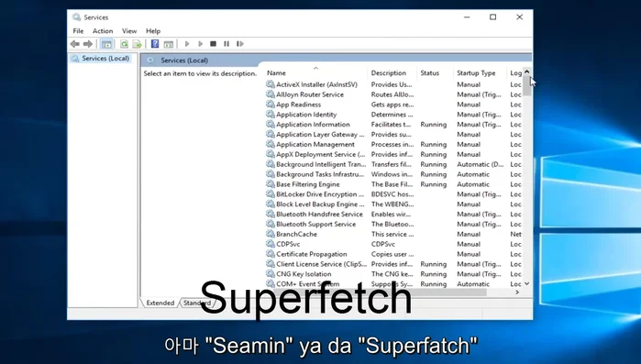The height and width of the screenshot is (364, 641).
Task: Open the View menu
Action: 129,31
